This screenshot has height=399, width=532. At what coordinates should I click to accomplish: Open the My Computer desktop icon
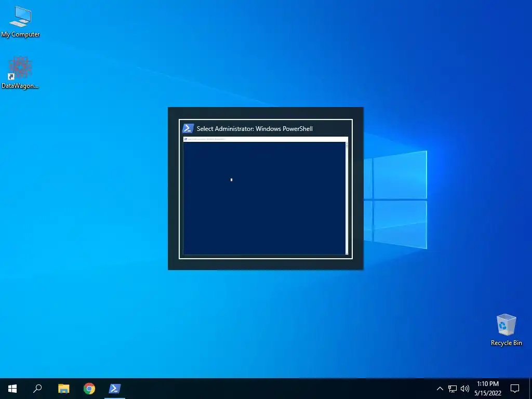pos(20,22)
